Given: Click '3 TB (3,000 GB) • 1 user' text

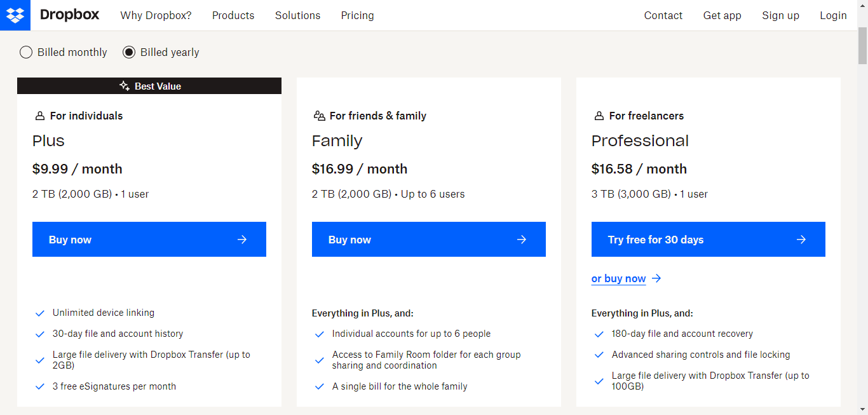Looking at the screenshot, I should point(649,194).
